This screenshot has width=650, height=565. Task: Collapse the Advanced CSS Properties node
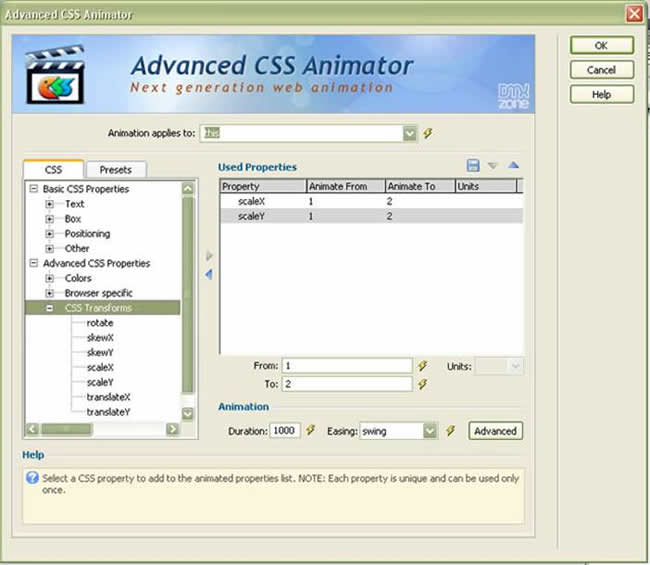(x=34, y=263)
